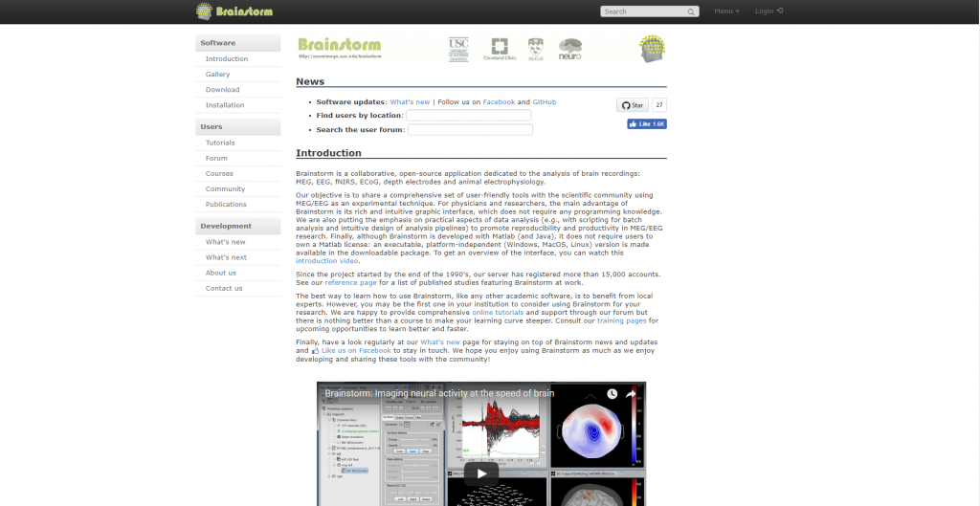Follow the GitHub link in News
980x506 pixels.
[545, 101]
